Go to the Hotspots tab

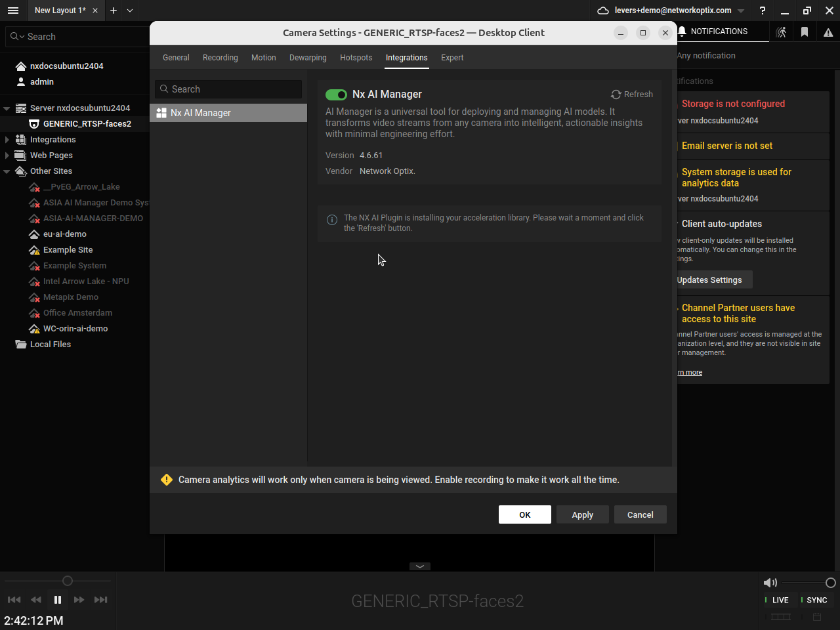[x=356, y=58]
